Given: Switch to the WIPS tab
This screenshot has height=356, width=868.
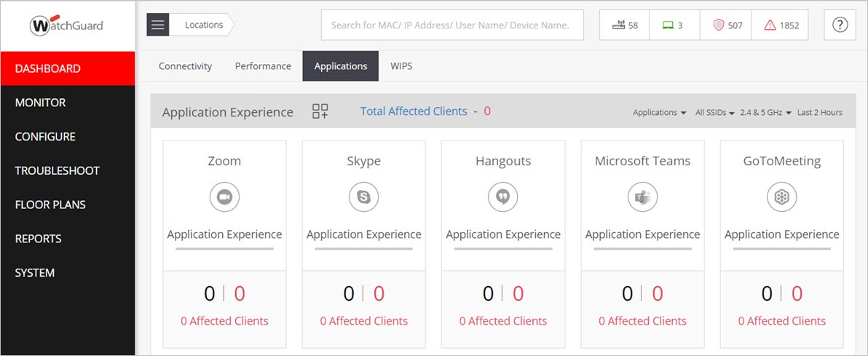Looking at the screenshot, I should [401, 66].
